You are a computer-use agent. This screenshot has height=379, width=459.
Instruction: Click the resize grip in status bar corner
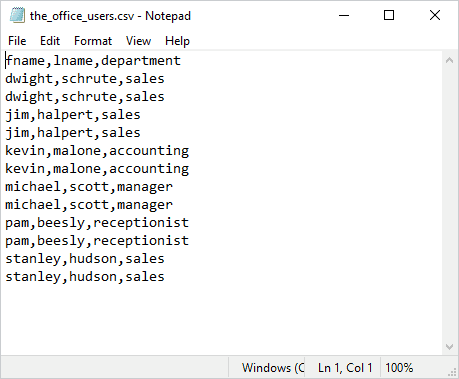pos(453,373)
